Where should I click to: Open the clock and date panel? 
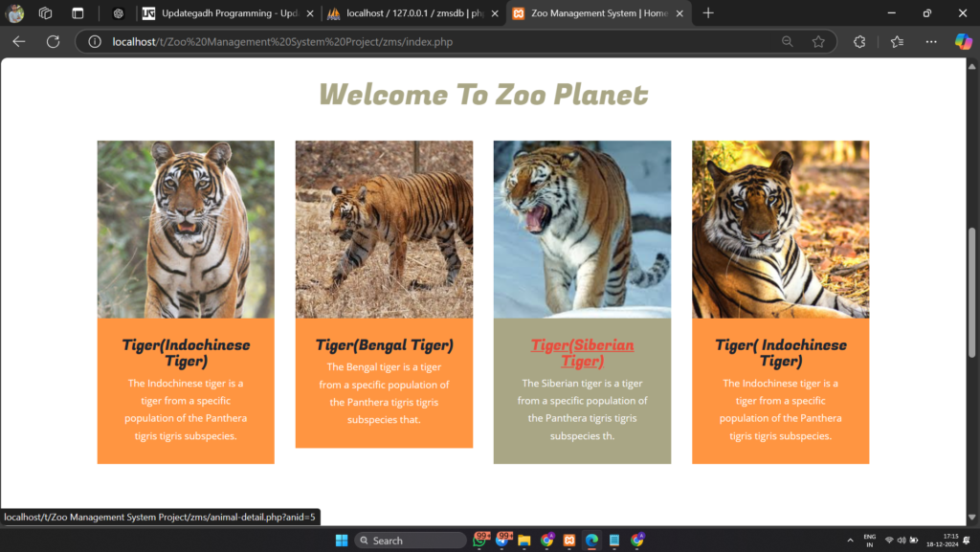pos(943,541)
